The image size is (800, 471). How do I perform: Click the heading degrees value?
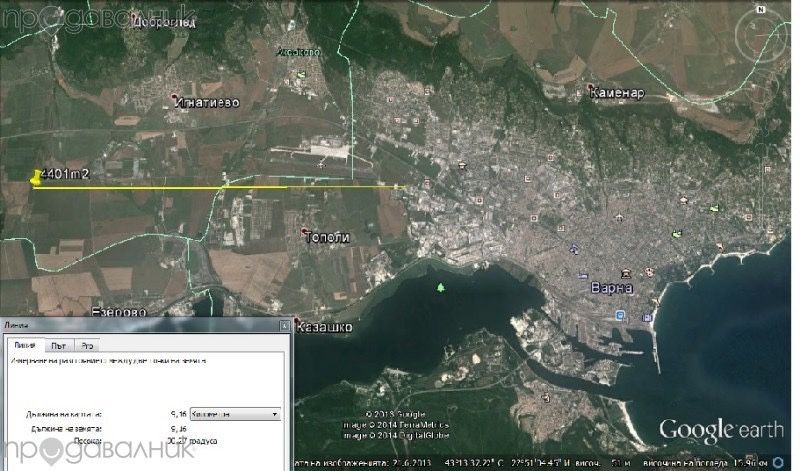(x=191, y=441)
